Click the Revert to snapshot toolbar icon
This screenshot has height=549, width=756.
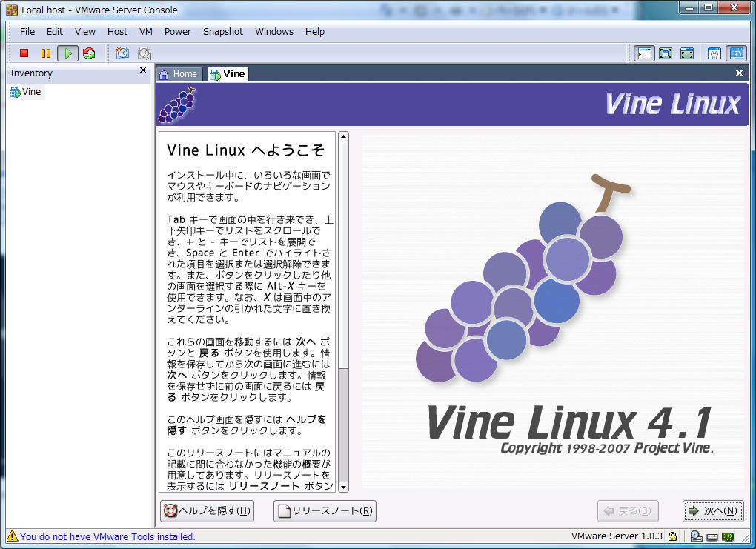click(x=145, y=53)
